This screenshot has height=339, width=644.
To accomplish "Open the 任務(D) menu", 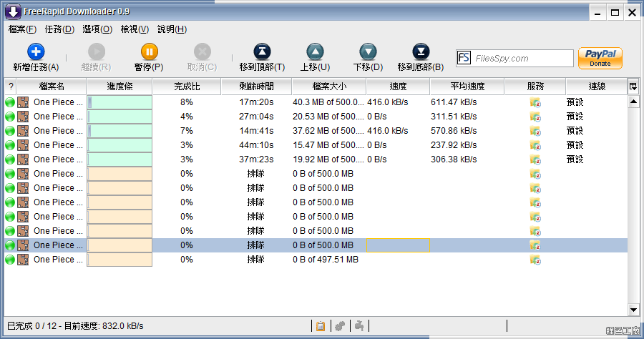I will tap(59, 29).
